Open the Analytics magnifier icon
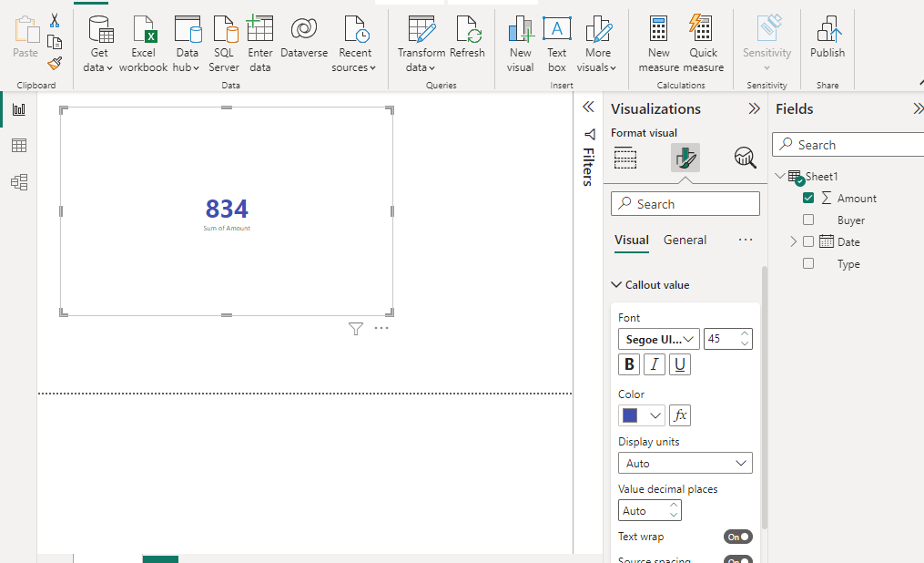 point(745,158)
